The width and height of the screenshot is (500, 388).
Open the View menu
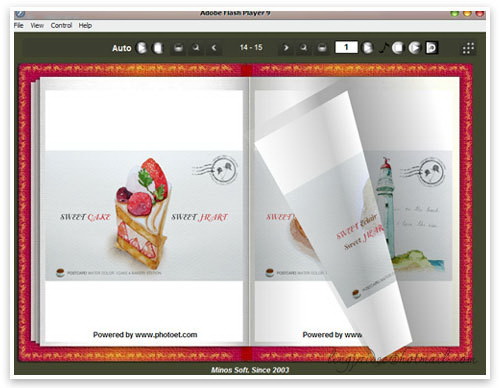click(37, 25)
